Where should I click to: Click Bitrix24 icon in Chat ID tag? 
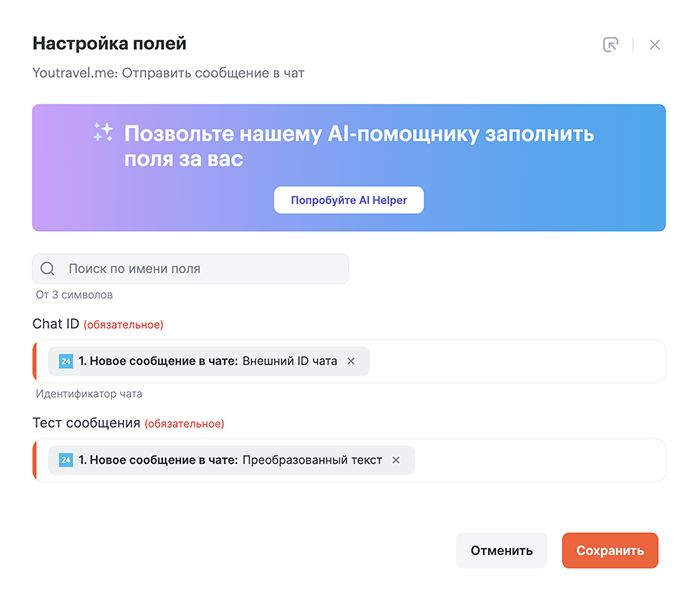pos(66,361)
